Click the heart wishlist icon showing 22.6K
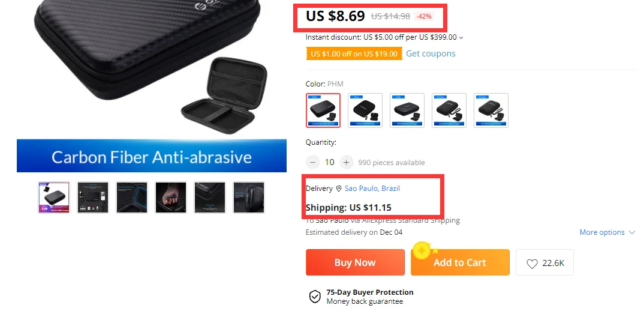 coord(532,264)
